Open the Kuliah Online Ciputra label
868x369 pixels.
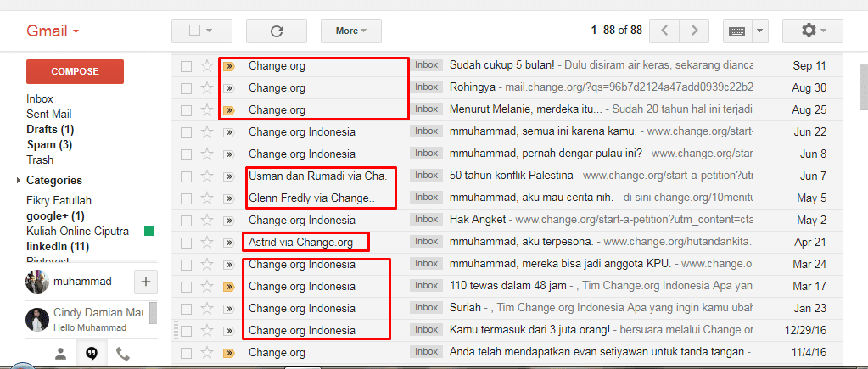click(77, 232)
